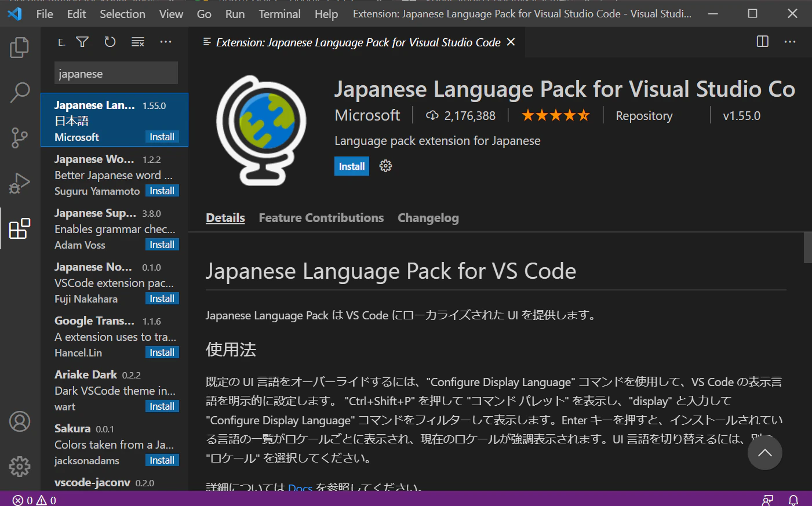Open the Explorer view in activity bar

tap(20, 48)
